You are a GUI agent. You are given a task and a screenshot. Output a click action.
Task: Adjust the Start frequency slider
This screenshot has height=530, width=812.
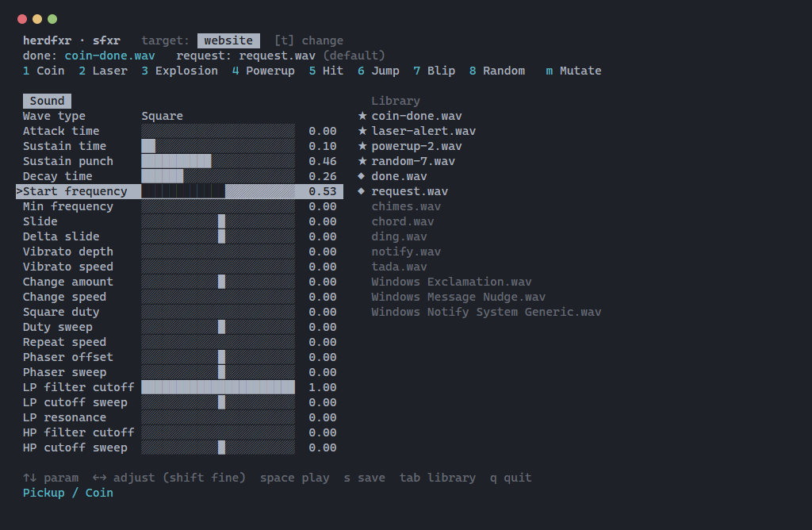(x=218, y=191)
